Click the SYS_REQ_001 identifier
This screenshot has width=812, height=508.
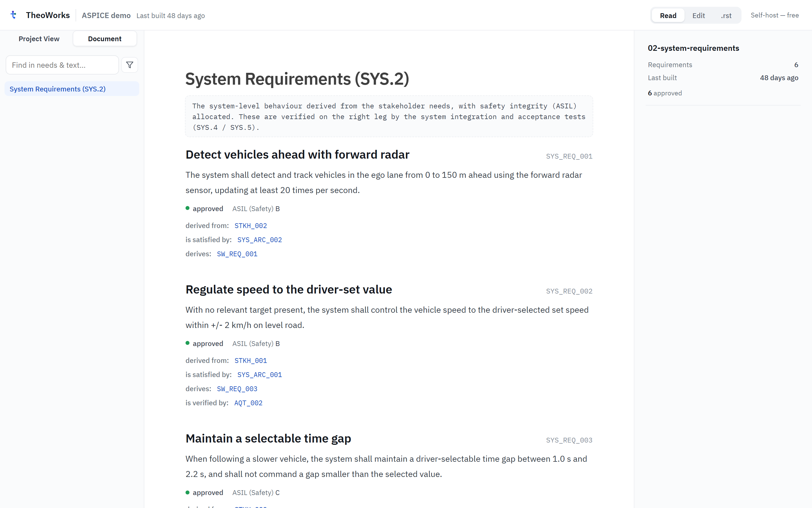tap(569, 156)
